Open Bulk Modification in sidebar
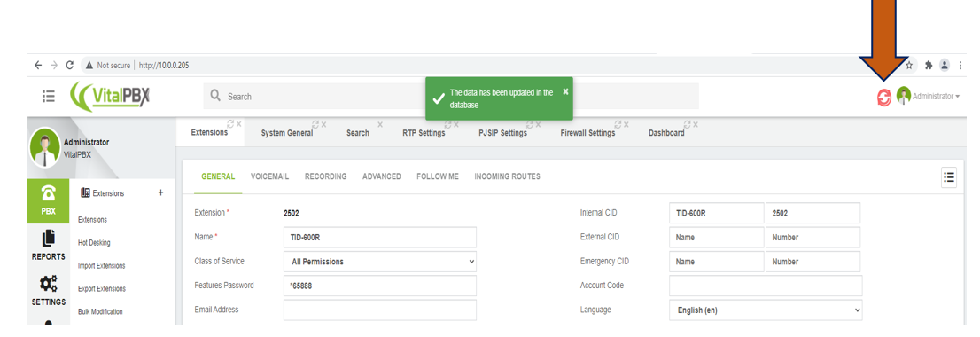 point(100,311)
